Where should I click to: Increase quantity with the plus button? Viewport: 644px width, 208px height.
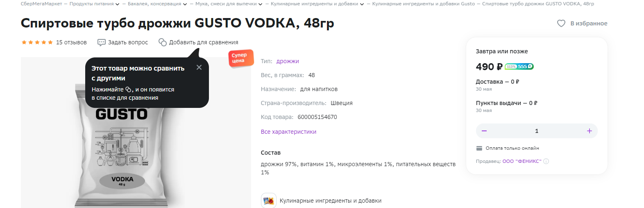click(x=589, y=131)
